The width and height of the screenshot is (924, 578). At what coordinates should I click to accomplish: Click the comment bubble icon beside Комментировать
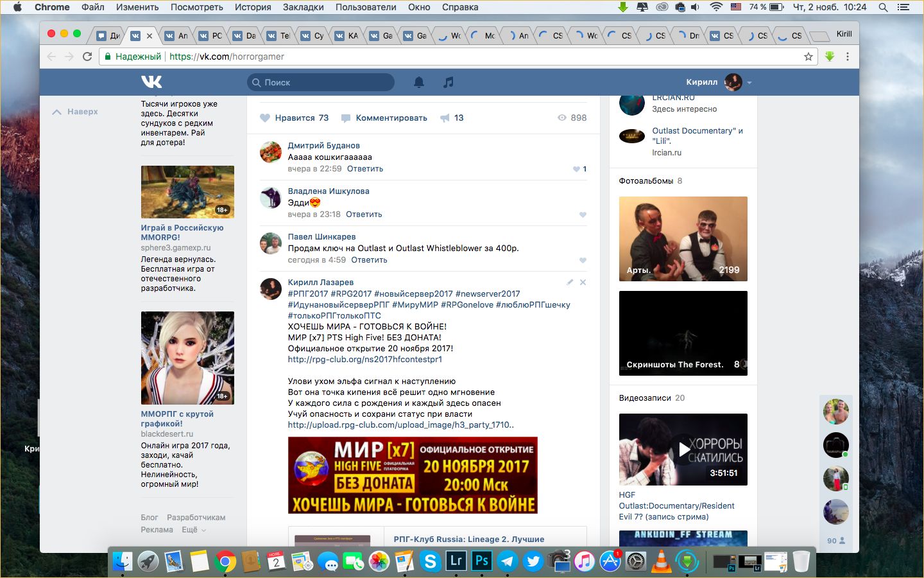coord(346,118)
